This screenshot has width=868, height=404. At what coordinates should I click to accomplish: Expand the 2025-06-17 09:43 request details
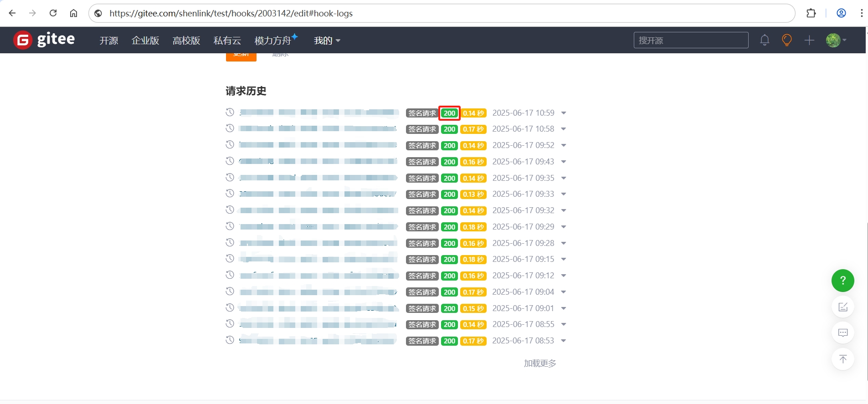click(564, 162)
